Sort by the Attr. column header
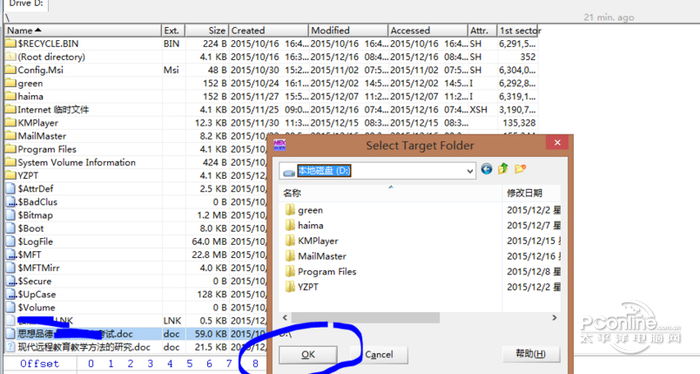700x374 pixels. [482, 30]
